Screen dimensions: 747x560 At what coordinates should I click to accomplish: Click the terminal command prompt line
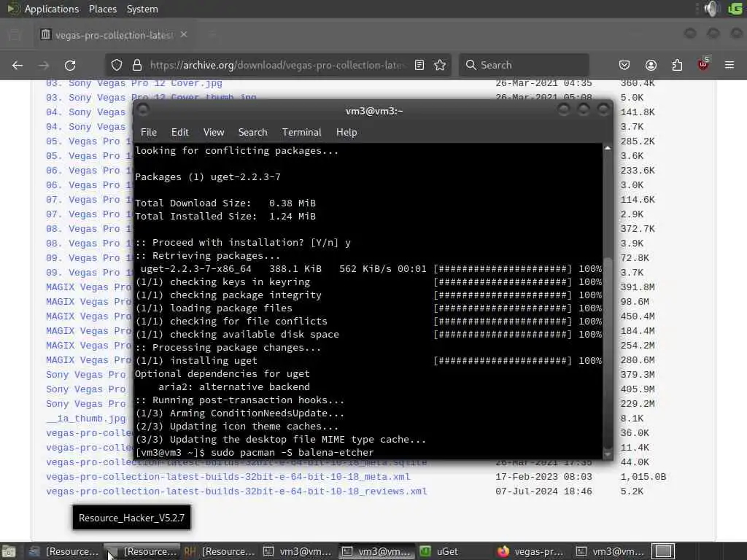tap(255, 452)
